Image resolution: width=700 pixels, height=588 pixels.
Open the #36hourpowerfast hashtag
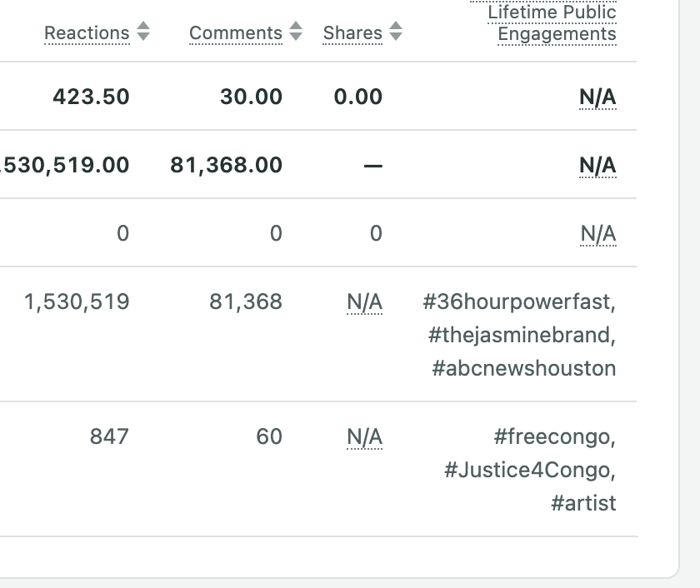pos(517,301)
